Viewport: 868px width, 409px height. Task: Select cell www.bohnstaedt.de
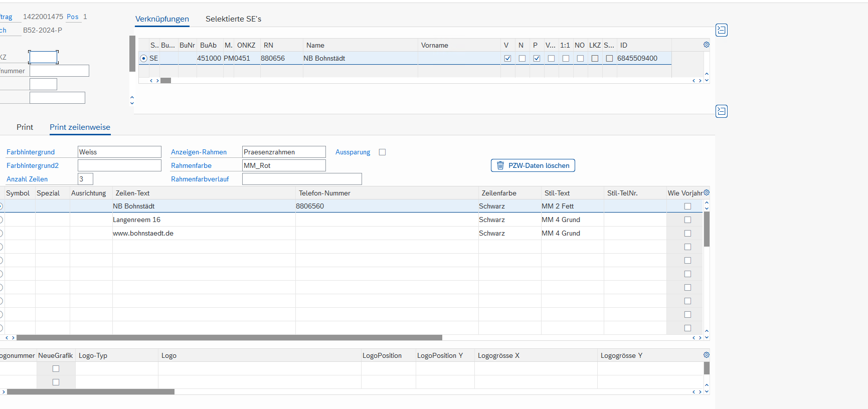click(204, 233)
